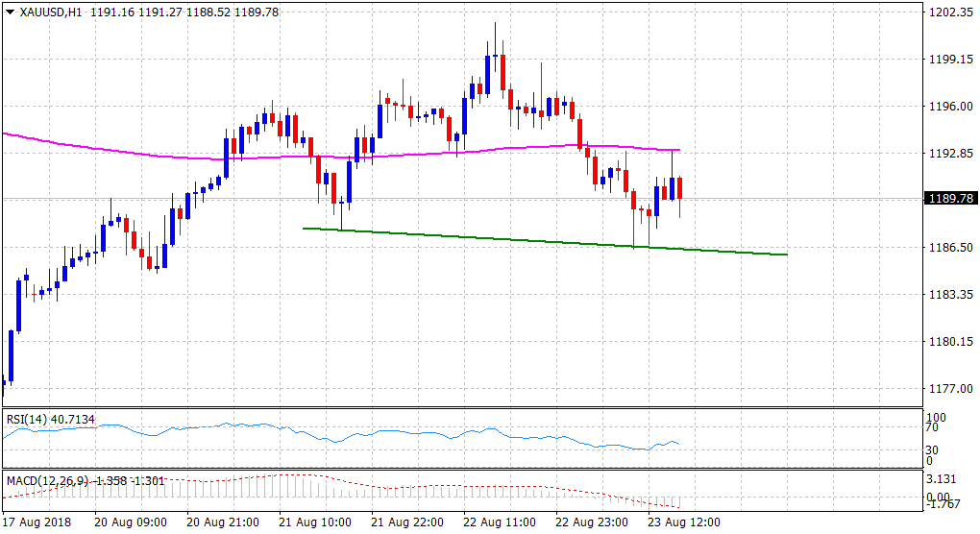Click the highlighted 1189.78 current price tag
The height and width of the screenshot is (534, 980).
coord(949,199)
